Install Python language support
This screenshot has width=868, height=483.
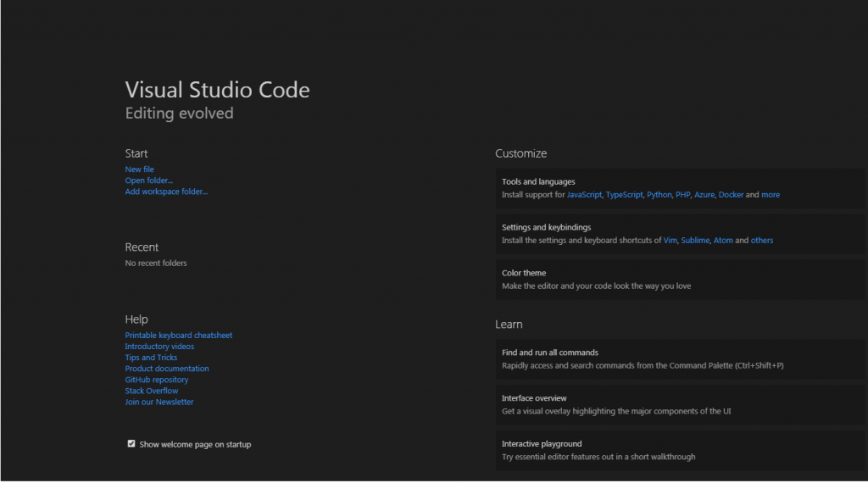(x=659, y=195)
